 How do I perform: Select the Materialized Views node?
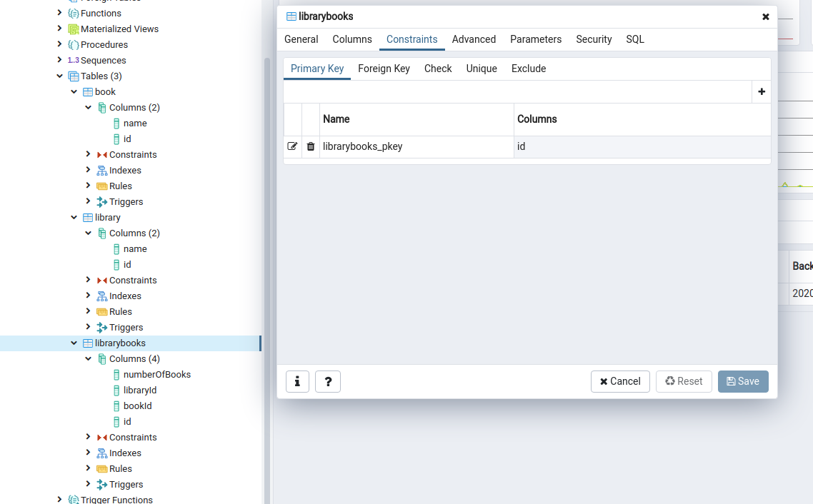pos(120,29)
